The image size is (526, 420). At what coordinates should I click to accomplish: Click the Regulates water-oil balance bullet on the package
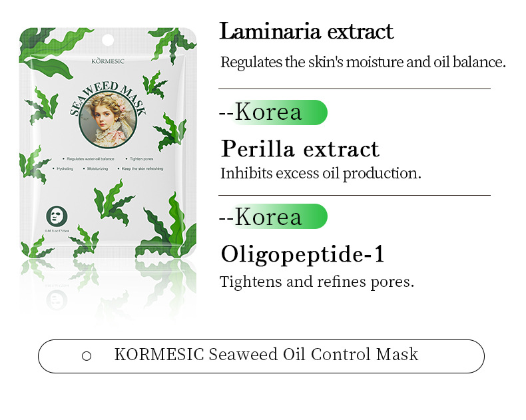[x=89, y=159]
